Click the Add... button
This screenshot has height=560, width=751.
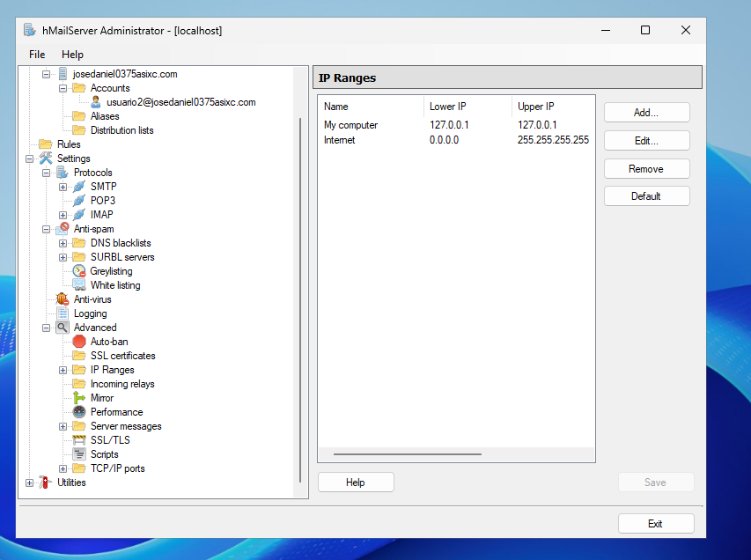coord(646,113)
